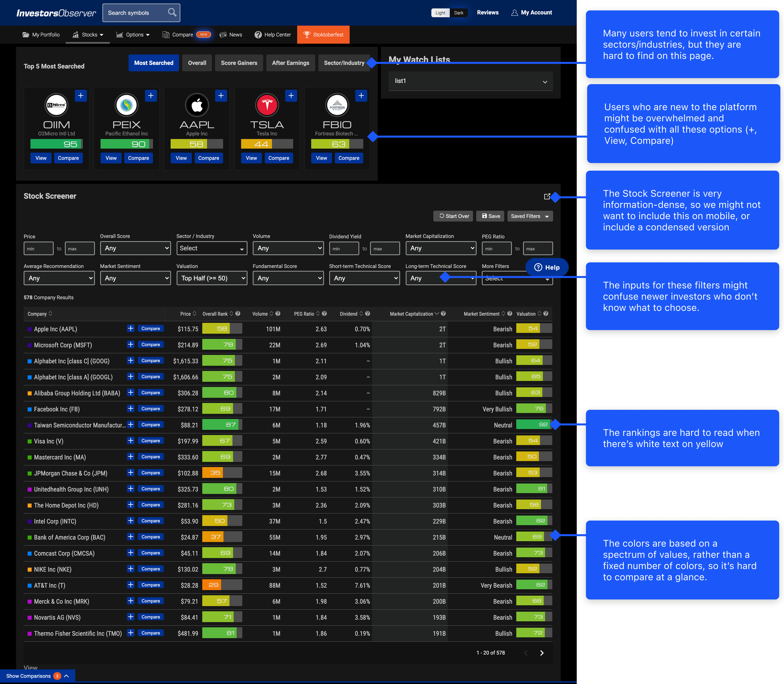Open Stock Screener in new window icon
Viewport: 784px width, 684px height.
point(547,196)
